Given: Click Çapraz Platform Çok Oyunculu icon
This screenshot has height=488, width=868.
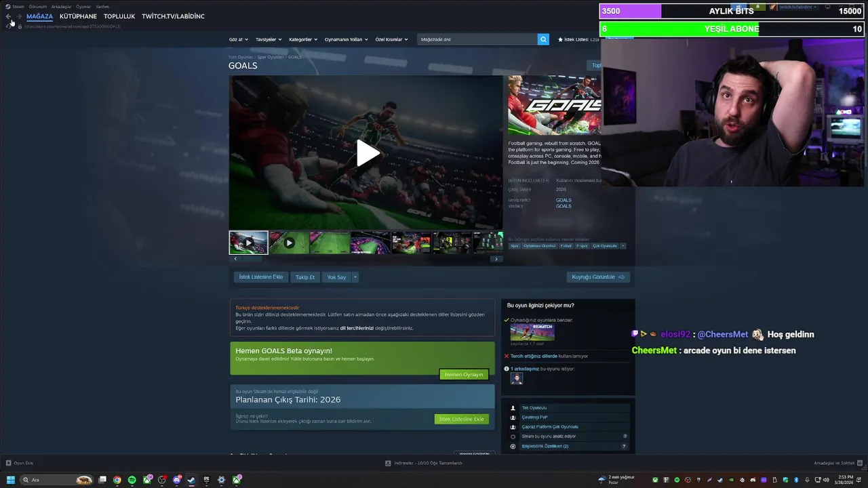Looking at the screenshot, I should (x=513, y=427).
